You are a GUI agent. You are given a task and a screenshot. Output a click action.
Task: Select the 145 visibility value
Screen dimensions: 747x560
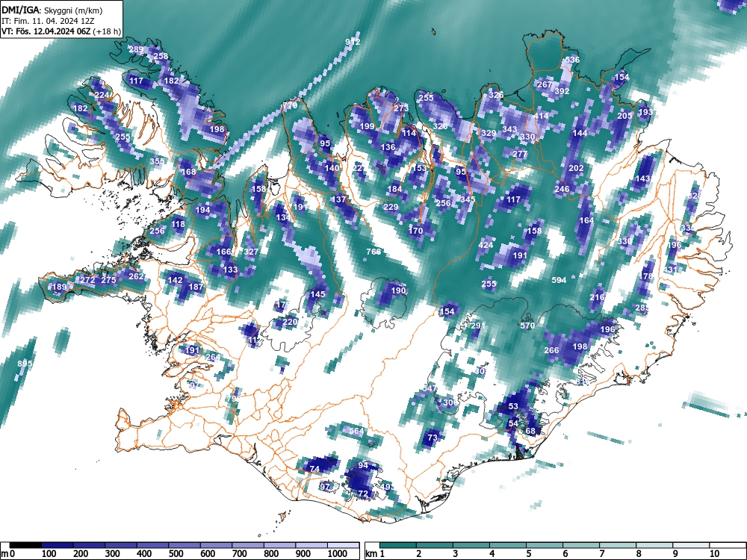pyautogui.click(x=317, y=294)
